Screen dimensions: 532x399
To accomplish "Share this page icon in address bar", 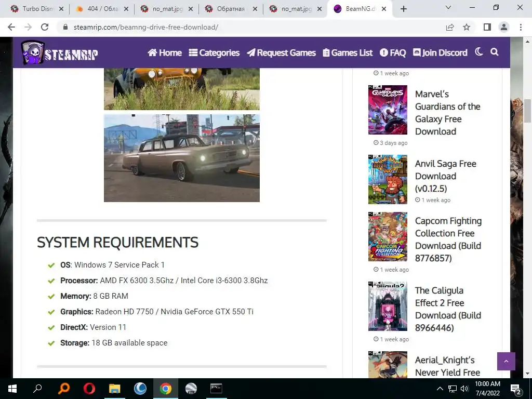I will tap(450, 27).
